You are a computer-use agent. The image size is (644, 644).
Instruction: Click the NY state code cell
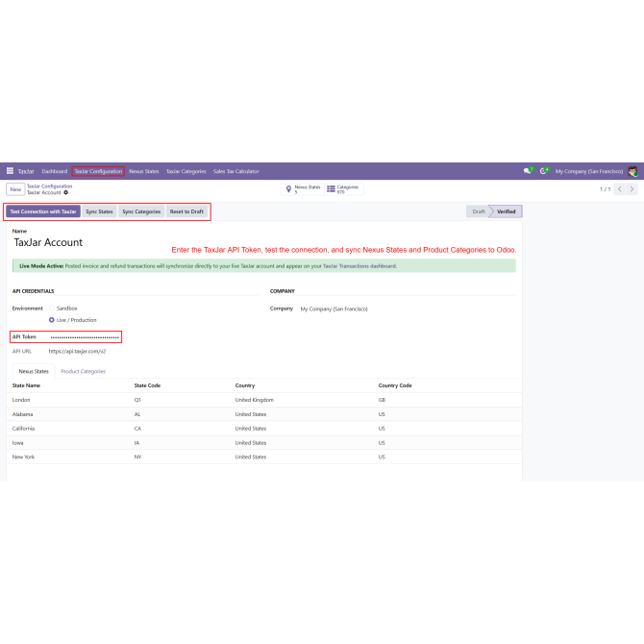(137, 457)
